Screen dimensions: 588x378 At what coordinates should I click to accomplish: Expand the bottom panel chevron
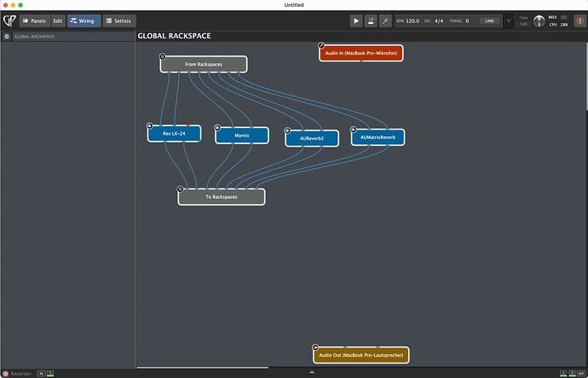311,374
